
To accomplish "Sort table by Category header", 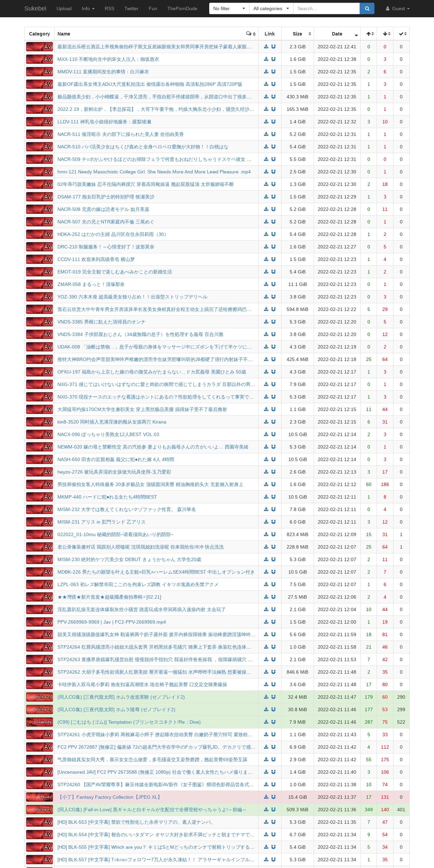I will pyautogui.click(x=40, y=34).
